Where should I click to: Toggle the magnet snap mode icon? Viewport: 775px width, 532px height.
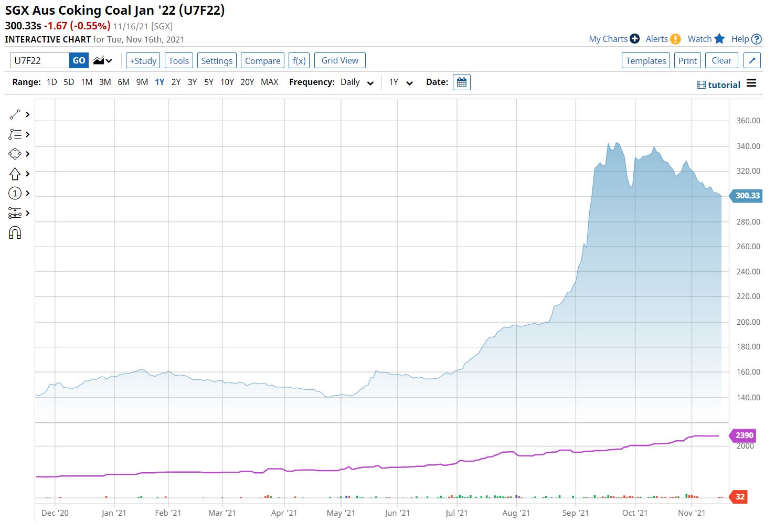pos(15,233)
